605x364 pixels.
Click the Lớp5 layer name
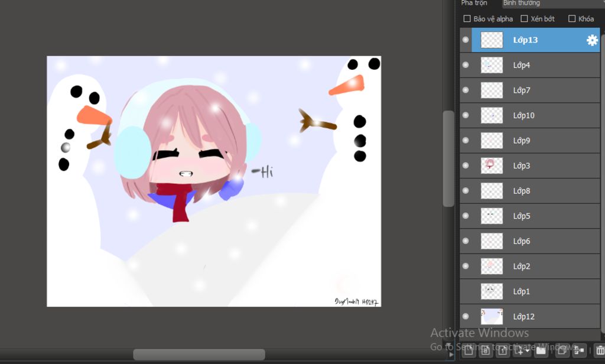click(x=521, y=216)
